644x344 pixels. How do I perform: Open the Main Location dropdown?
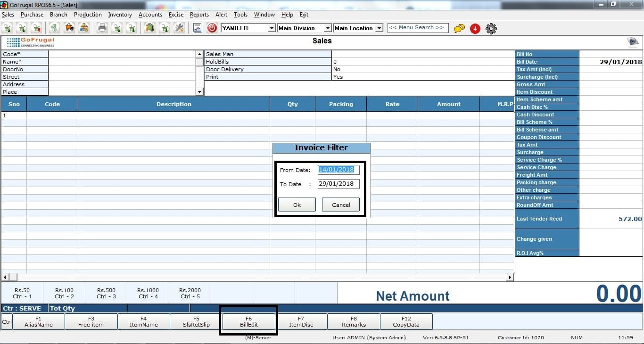pyautogui.click(x=379, y=28)
